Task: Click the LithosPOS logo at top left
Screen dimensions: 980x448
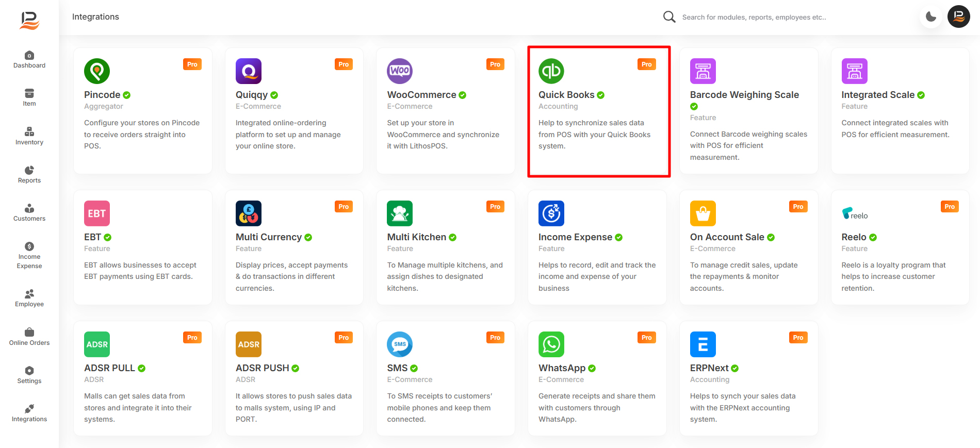Action: [x=29, y=21]
